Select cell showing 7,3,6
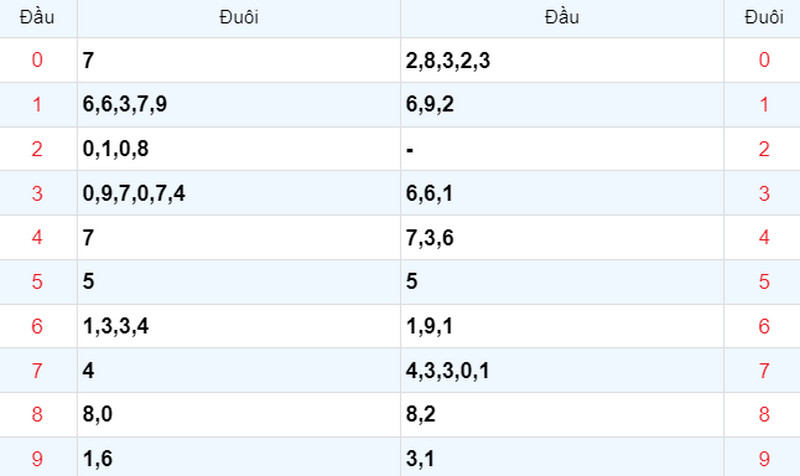Screen dimensions: 800x476 click(562, 238)
